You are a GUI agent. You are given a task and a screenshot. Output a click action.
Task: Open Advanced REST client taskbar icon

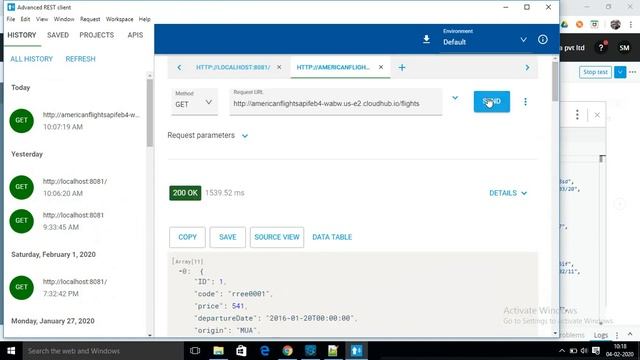(x=356, y=351)
